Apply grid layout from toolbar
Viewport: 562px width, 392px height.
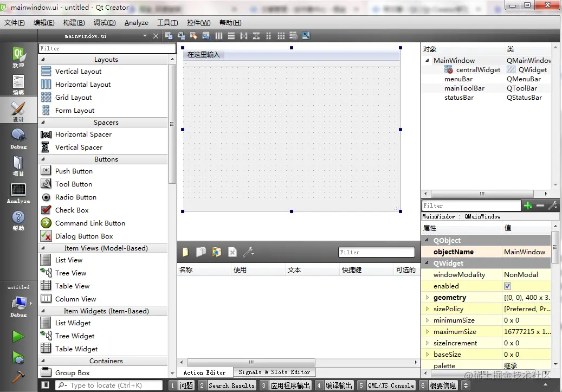tap(281, 35)
